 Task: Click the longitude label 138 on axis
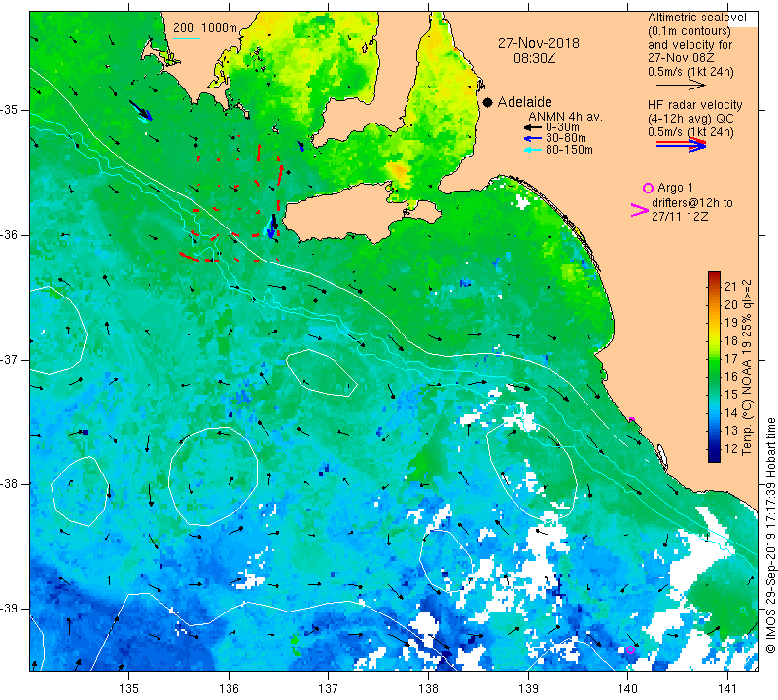(428, 688)
